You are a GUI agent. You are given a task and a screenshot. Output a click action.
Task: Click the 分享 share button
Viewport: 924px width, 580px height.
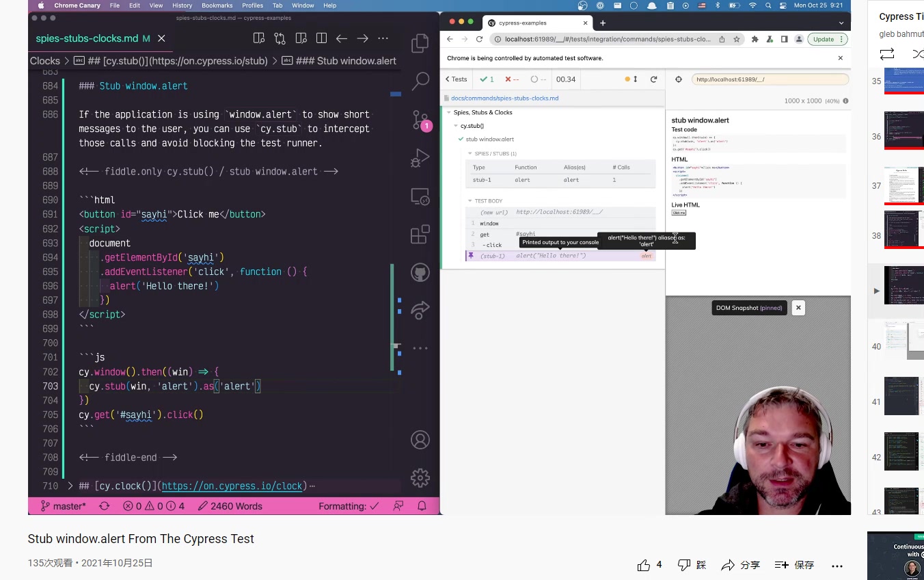point(741,565)
